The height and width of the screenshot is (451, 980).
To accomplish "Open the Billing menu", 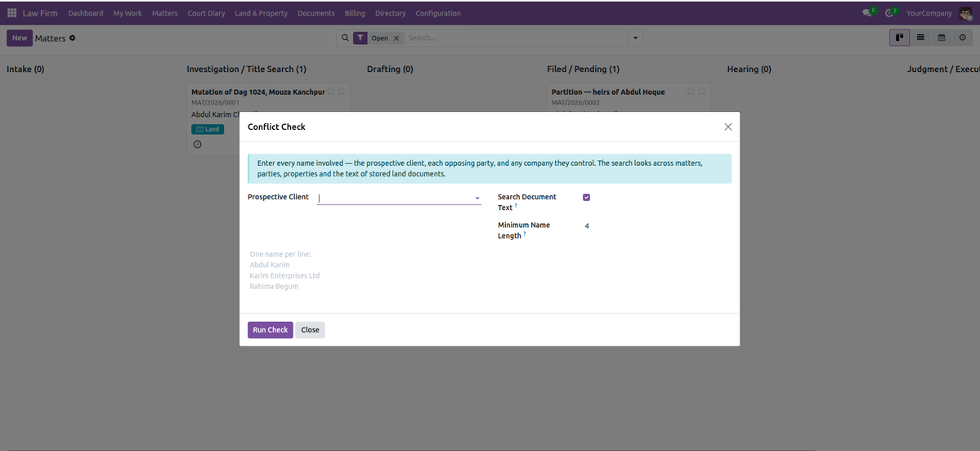I will pyautogui.click(x=355, y=13).
